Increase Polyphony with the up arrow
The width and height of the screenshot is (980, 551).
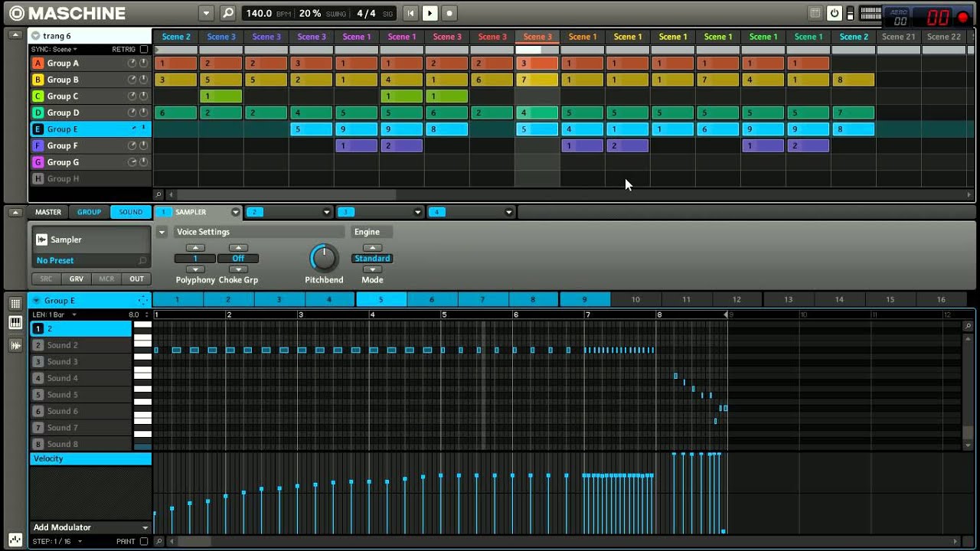point(195,248)
